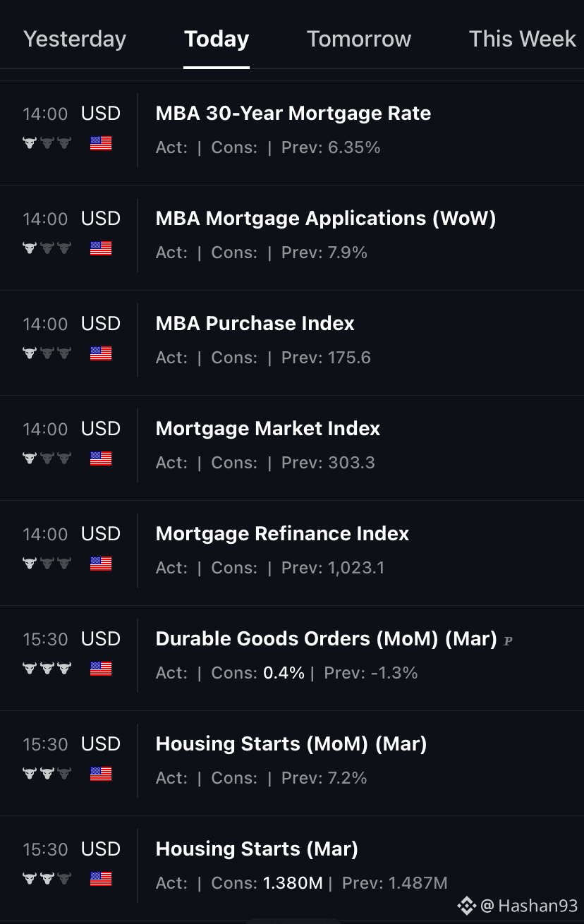Viewport: 584px width, 924px height.
Task: Click the @Hashan93 username watermark
Action: pos(529,906)
